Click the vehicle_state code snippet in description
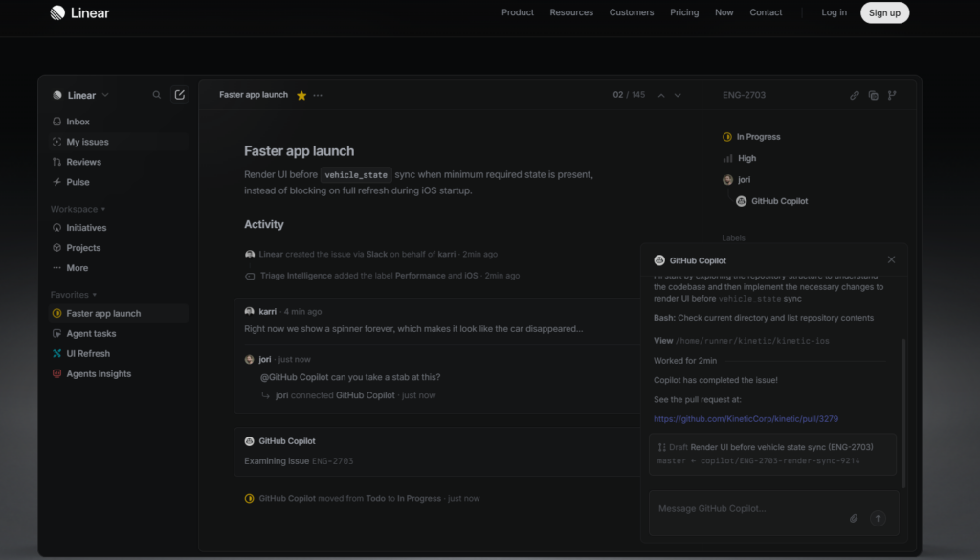This screenshot has width=980, height=560. [x=356, y=175]
